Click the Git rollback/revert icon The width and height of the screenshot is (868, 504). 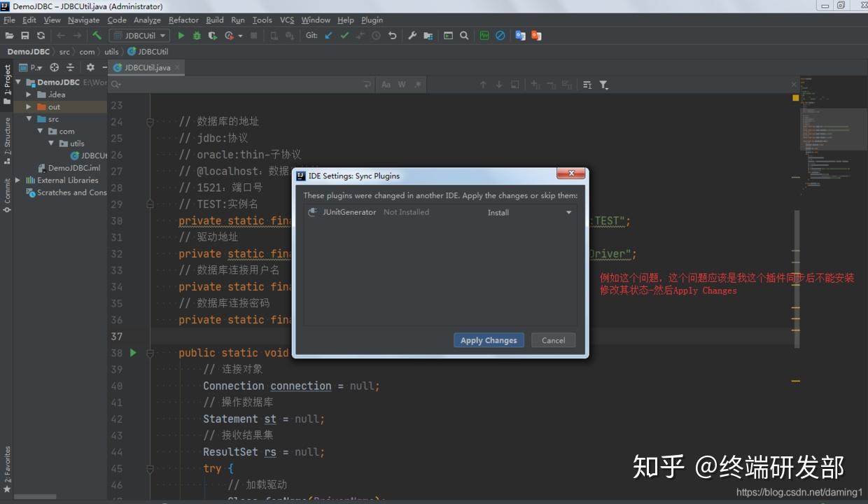(x=393, y=36)
